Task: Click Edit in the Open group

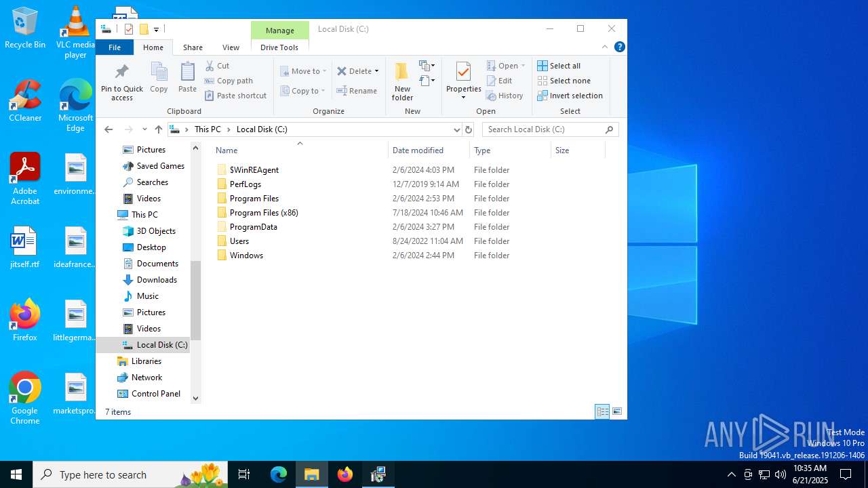Action: pyautogui.click(x=499, y=81)
